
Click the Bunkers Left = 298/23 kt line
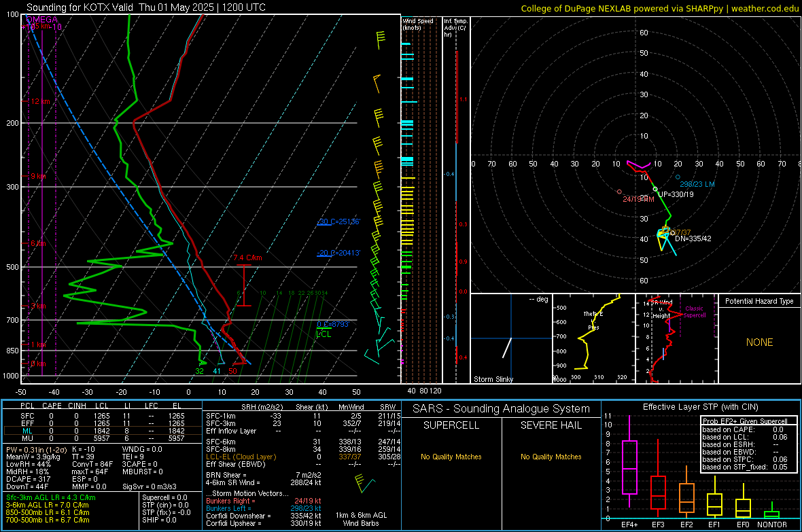click(x=264, y=508)
